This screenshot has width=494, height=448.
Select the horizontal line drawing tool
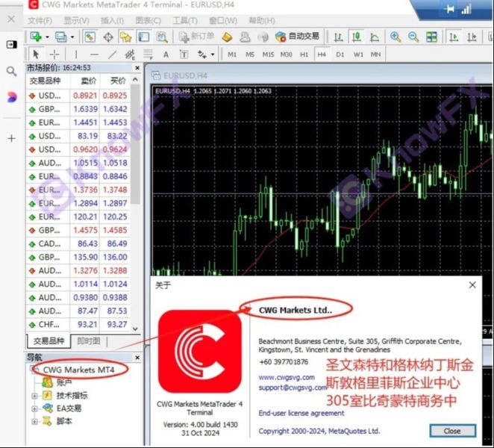coord(94,55)
